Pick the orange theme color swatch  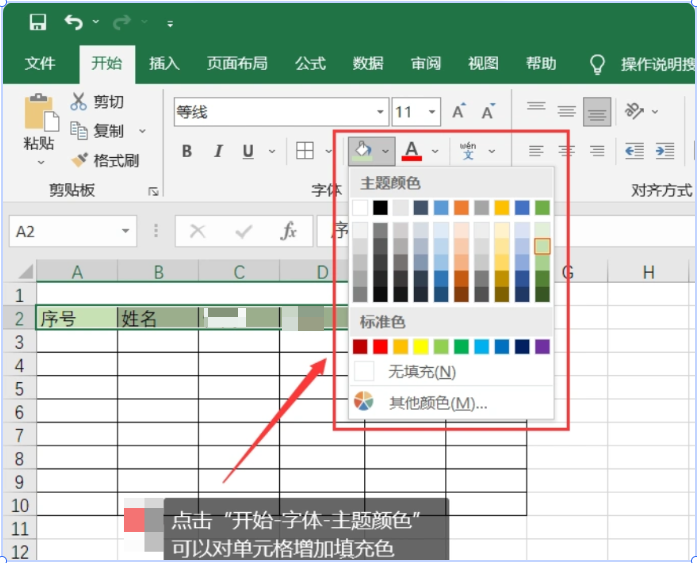click(461, 208)
